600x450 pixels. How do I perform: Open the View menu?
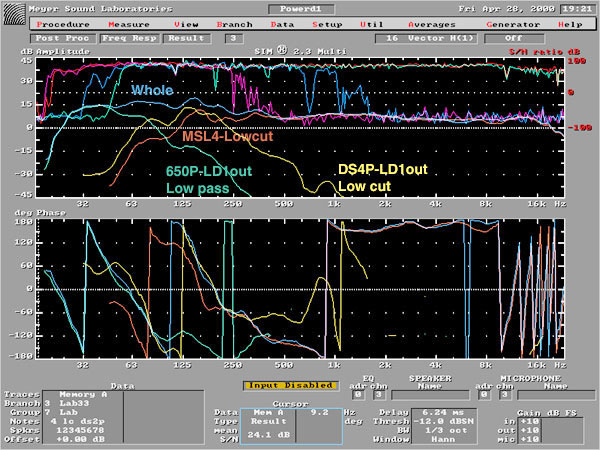click(x=186, y=24)
